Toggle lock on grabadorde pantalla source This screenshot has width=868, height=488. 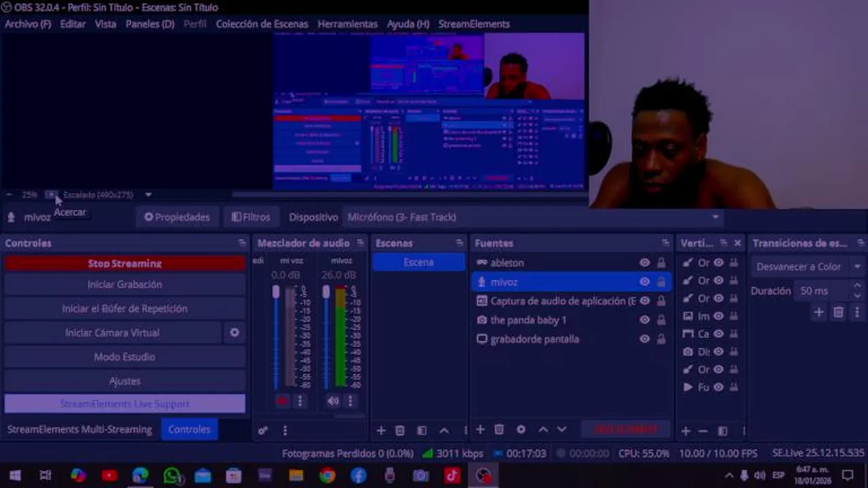point(661,339)
